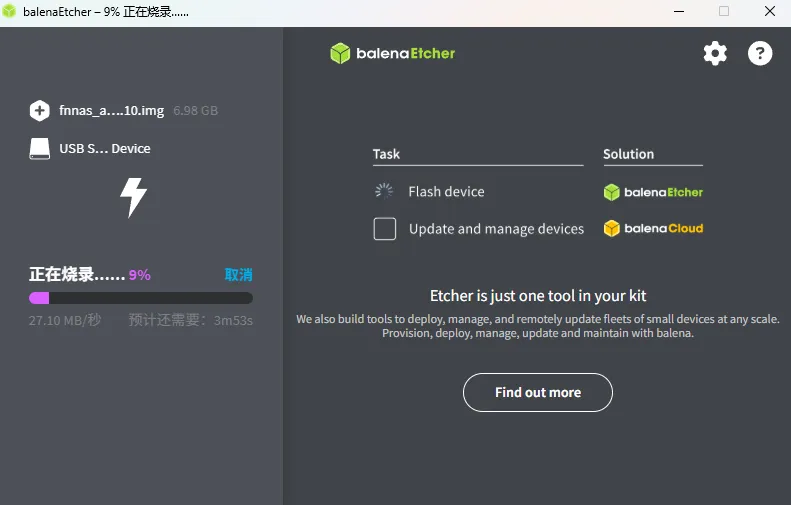791x505 pixels.
Task: Click balenaEtcher logo in Solution column
Action: click(x=653, y=192)
